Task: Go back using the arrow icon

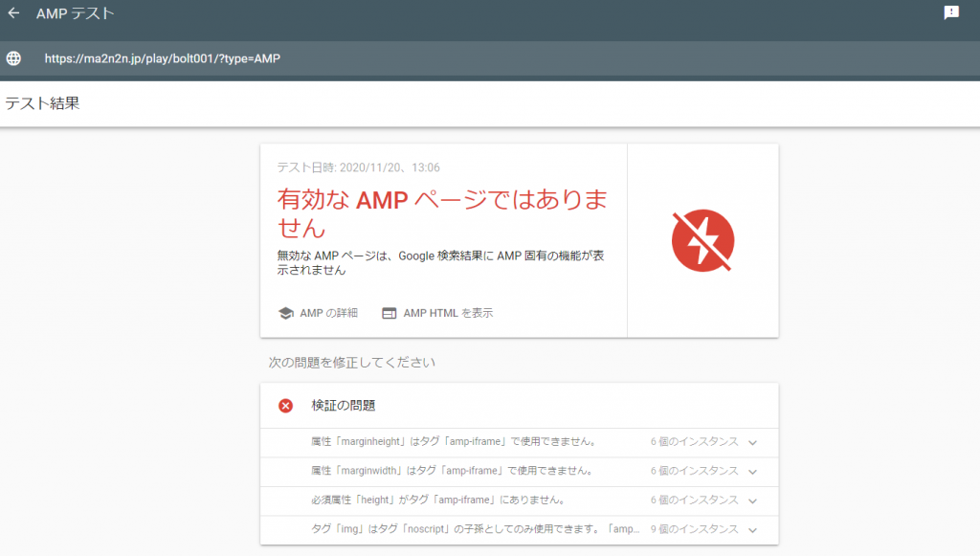Action: (x=13, y=13)
